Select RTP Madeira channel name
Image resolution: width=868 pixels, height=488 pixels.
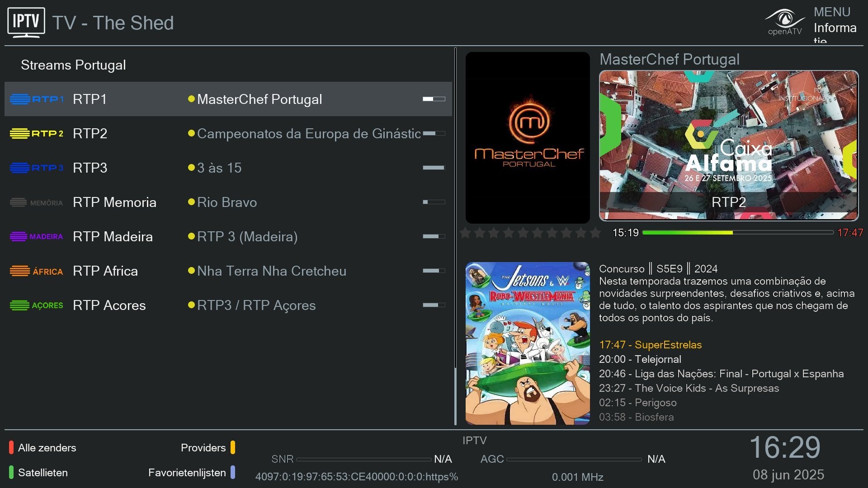(x=113, y=236)
